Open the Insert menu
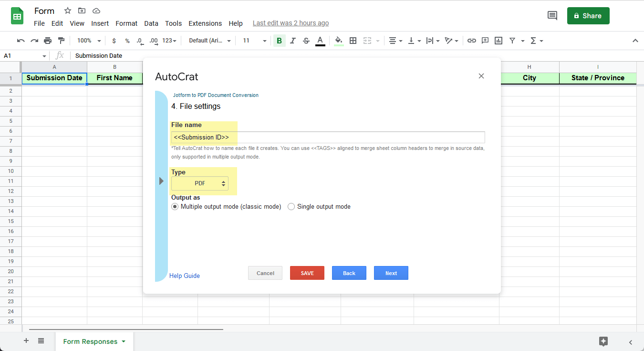644x351 pixels. 100,23
